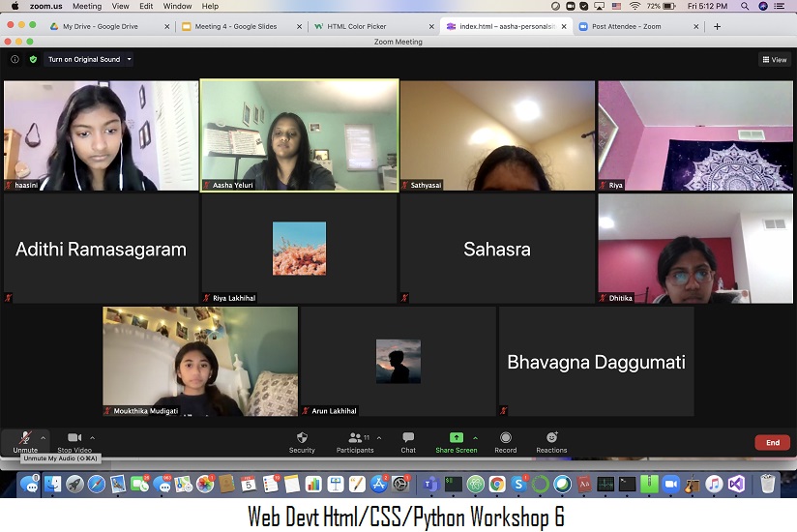Expand audio options arrow beside Unmute
The width and height of the screenshot is (797, 532).
(44, 437)
